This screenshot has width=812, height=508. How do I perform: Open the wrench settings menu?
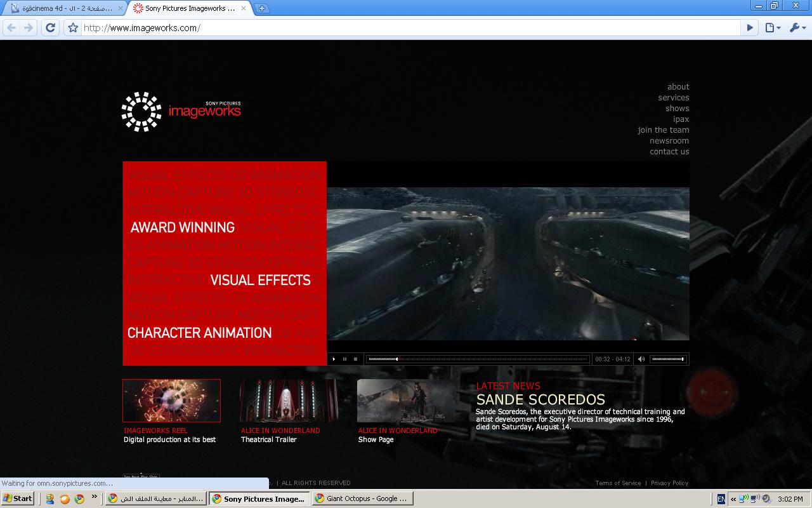pyautogui.click(x=797, y=28)
